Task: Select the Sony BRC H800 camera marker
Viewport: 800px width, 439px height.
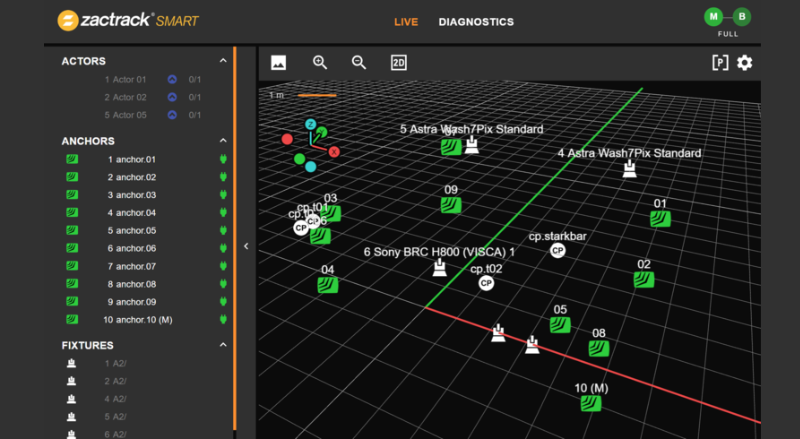Action: [439, 267]
